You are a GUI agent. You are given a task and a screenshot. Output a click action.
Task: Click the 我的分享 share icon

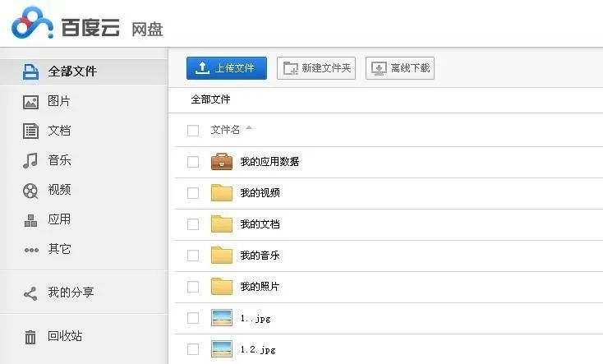point(30,293)
